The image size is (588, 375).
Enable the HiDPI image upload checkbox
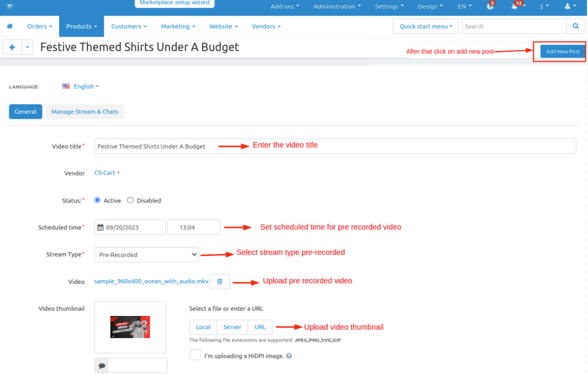[x=195, y=355]
